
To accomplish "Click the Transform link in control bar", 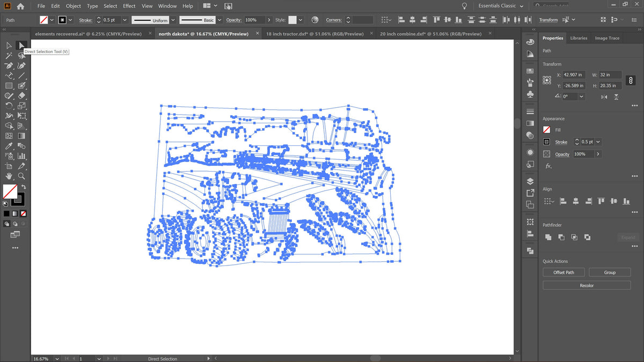I will coord(548,20).
